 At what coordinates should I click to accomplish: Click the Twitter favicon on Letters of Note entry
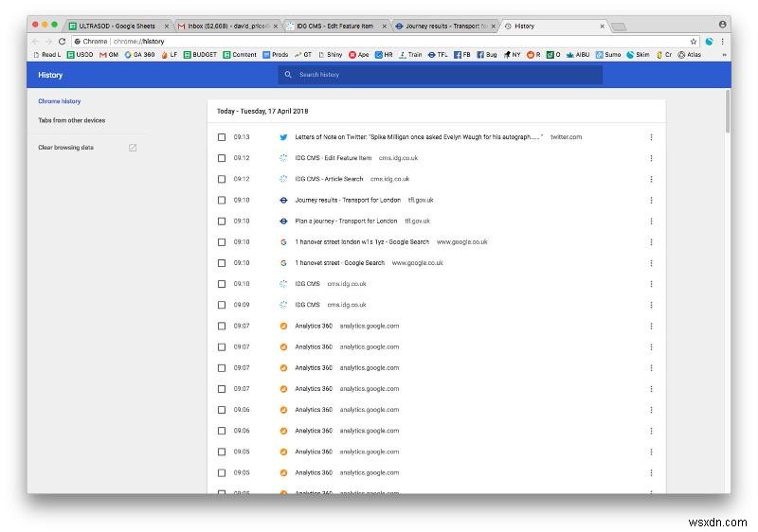283,137
